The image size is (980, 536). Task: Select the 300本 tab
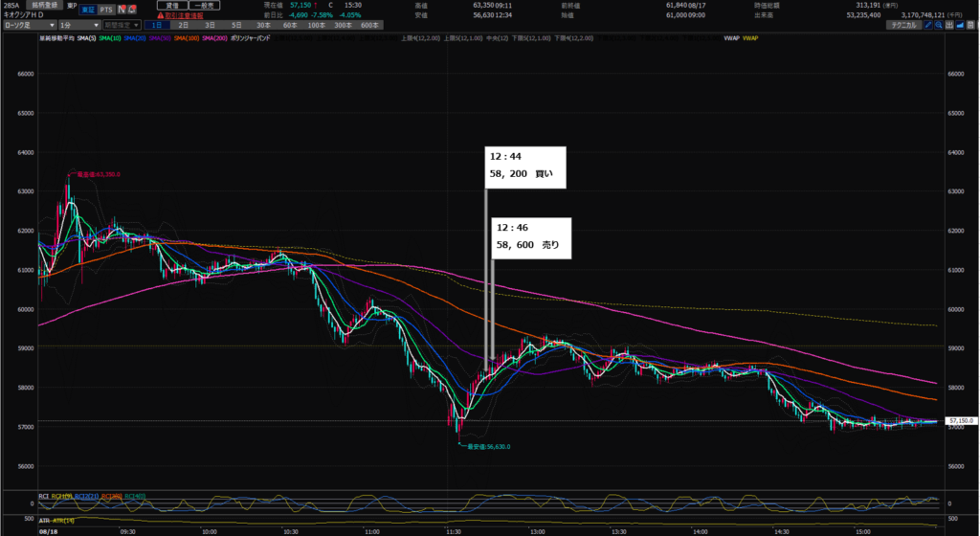point(344,25)
